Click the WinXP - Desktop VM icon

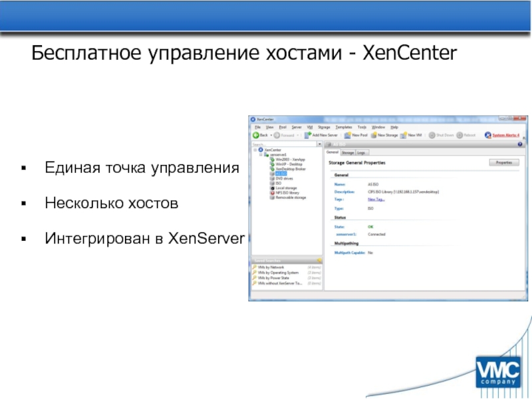[272, 164]
